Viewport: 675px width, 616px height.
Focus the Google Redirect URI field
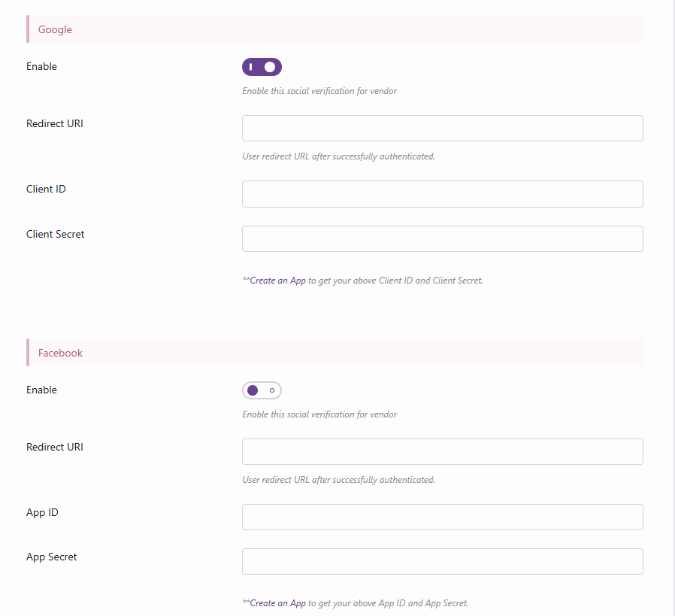442,129
